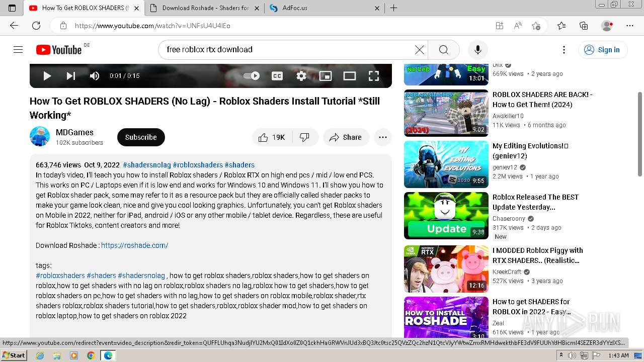Refresh the page
Viewport: 644px width, 362px height.
(36, 26)
